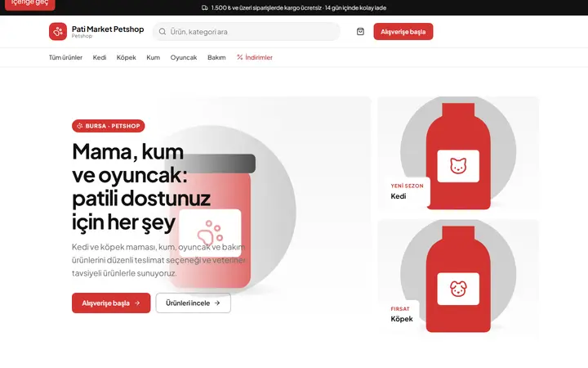
Task: Select Kedi in the navigation bar
Action: (100, 57)
